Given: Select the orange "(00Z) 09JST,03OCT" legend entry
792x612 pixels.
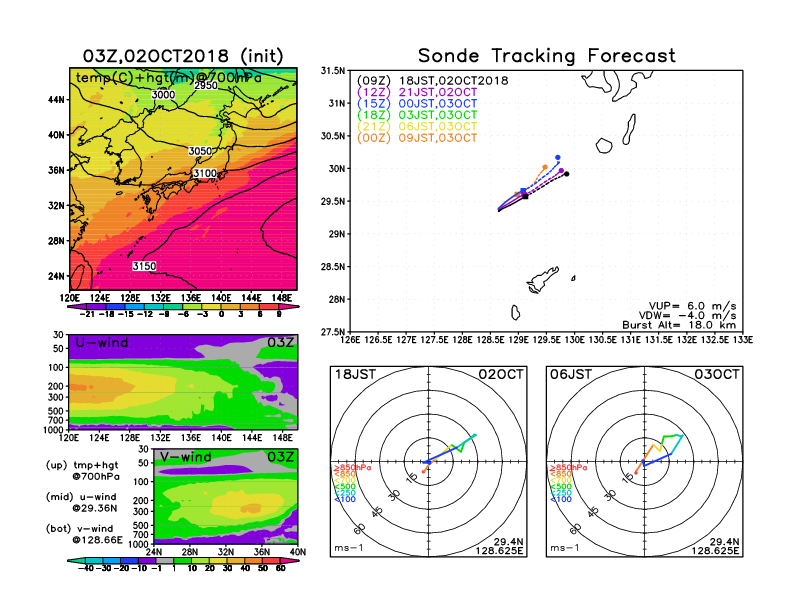Looking at the screenshot, I should pos(417,138).
